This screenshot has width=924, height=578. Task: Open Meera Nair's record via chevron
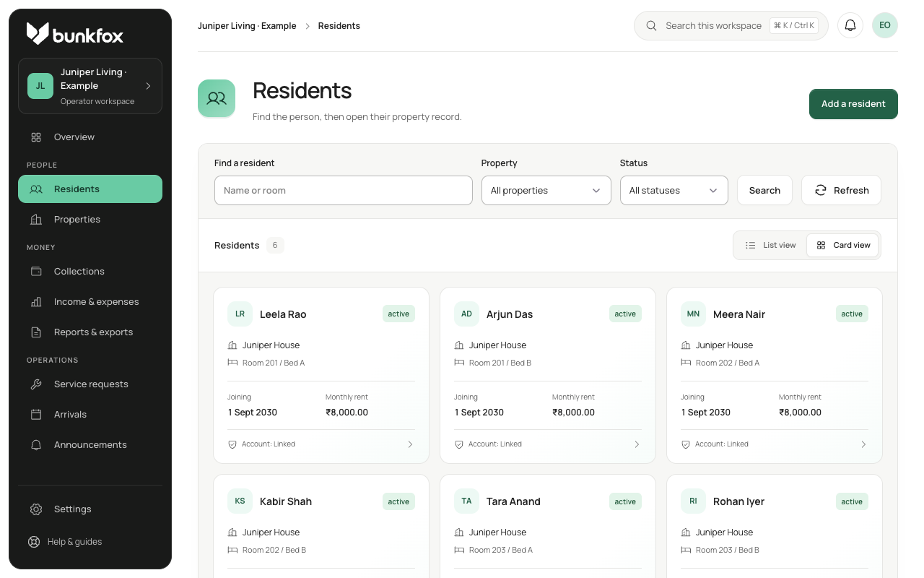tap(863, 444)
